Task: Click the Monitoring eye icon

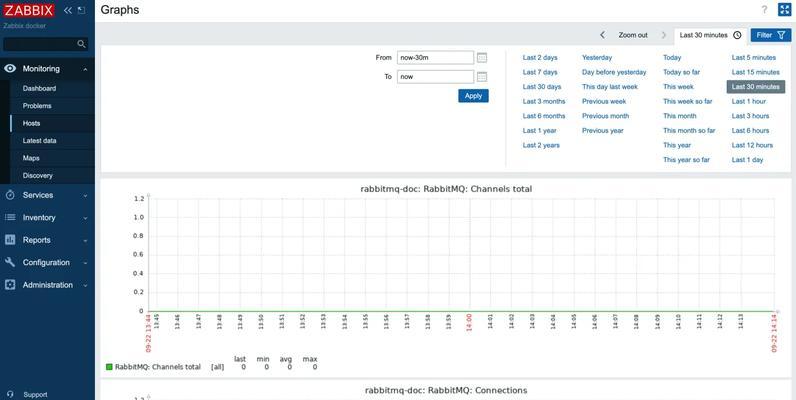Action: pyautogui.click(x=10, y=69)
